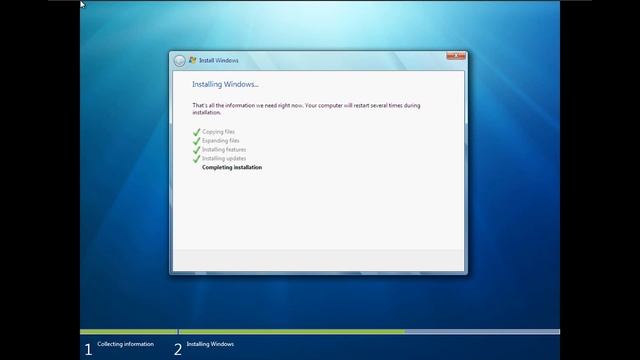Click the 'Installing Windows...' heading
The height and width of the screenshot is (360, 640).
(x=225, y=84)
